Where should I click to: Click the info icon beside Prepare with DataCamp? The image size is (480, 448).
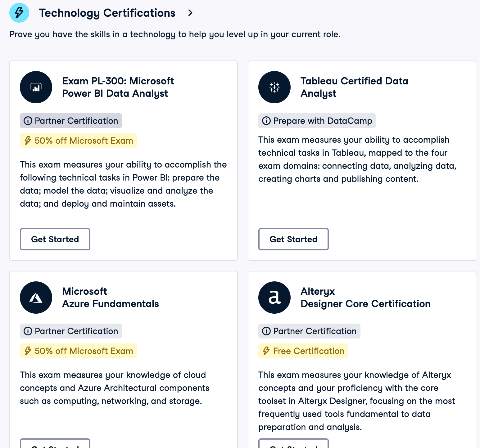(x=266, y=121)
